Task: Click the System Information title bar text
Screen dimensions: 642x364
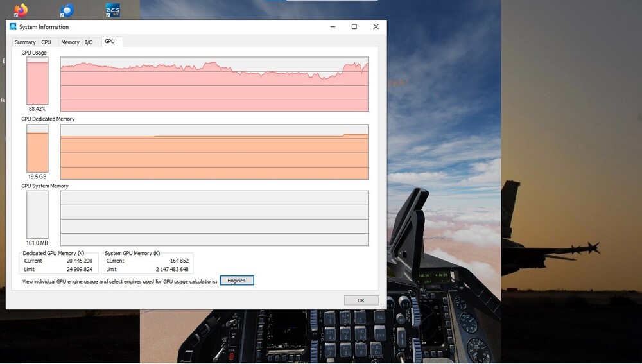Action: click(x=44, y=27)
